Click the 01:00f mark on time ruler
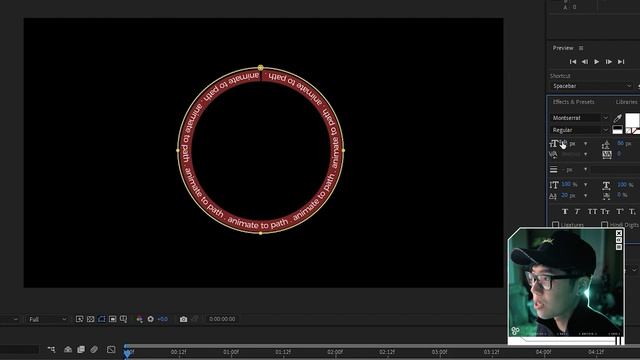Viewport: 640px width, 360px height. (x=231, y=351)
